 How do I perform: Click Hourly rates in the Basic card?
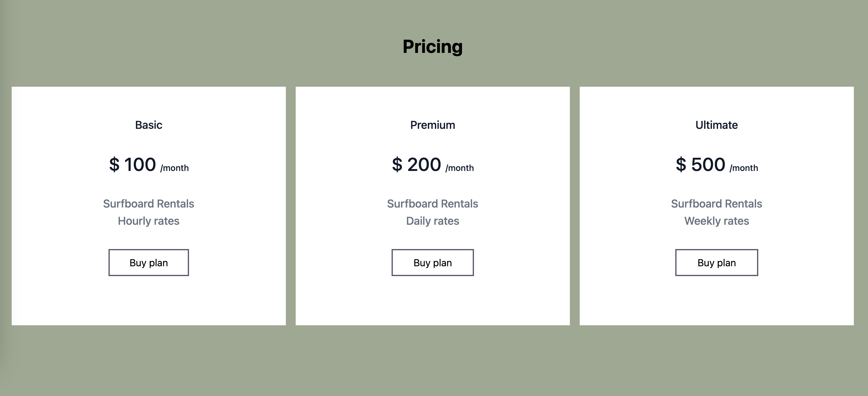point(148,221)
